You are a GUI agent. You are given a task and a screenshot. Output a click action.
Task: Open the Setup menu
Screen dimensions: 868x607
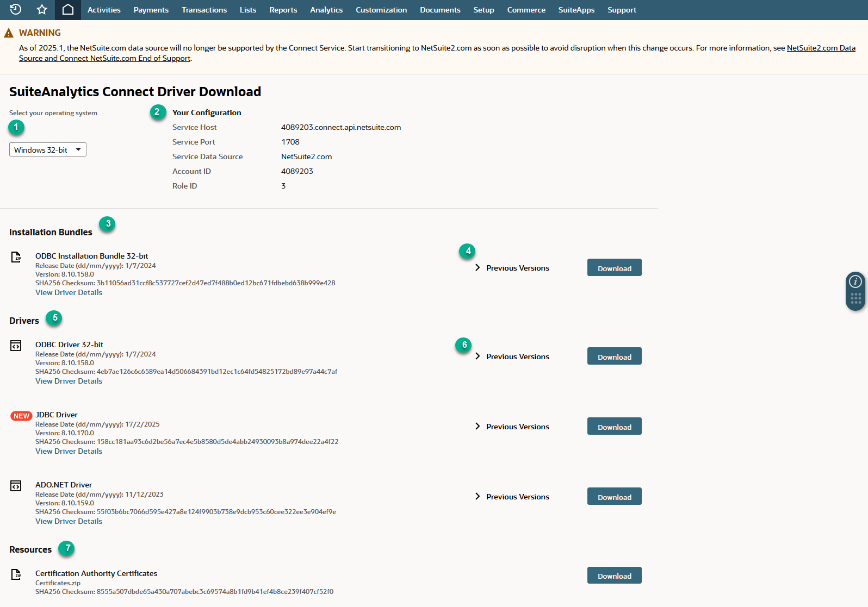point(483,10)
